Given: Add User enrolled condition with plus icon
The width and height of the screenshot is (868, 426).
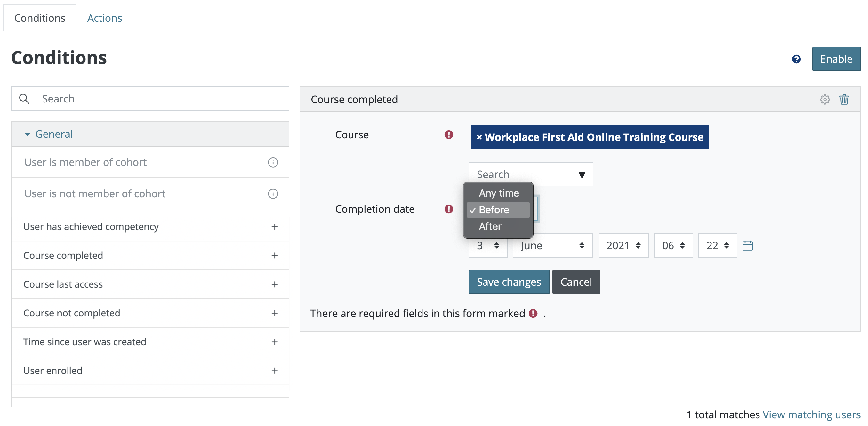Looking at the screenshot, I should pyautogui.click(x=274, y=371).
